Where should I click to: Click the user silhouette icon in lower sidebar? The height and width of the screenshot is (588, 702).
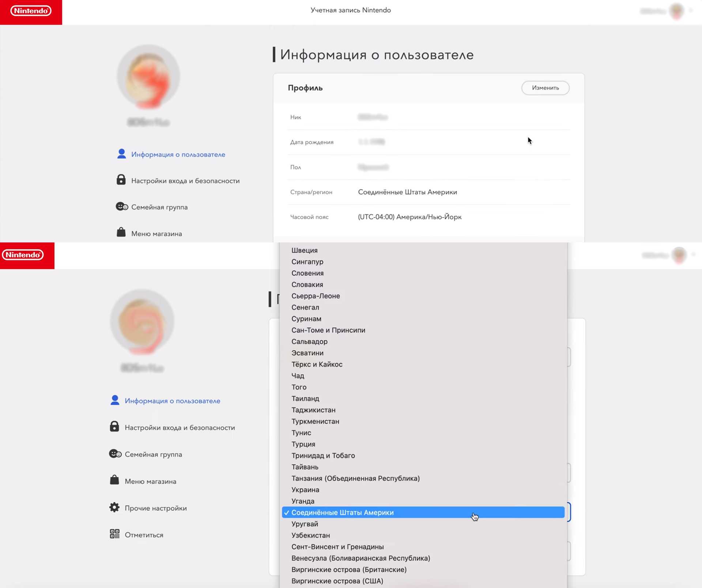115,400
